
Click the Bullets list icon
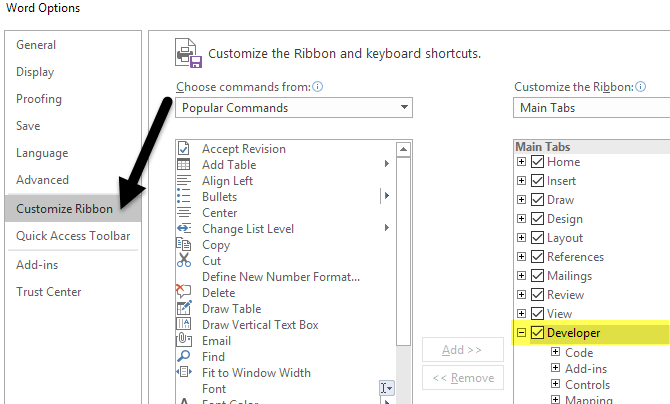[184, 197]
